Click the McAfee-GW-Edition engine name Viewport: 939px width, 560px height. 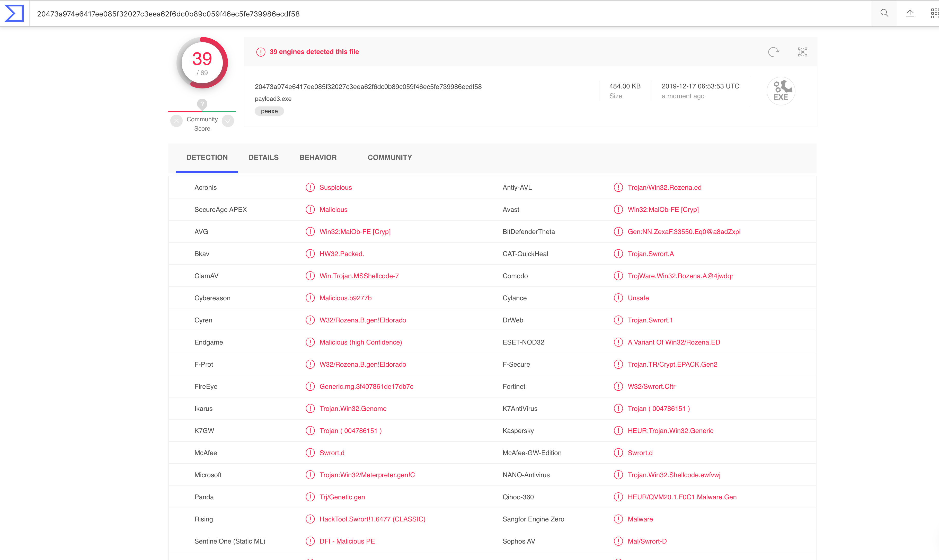coord(532,453)
